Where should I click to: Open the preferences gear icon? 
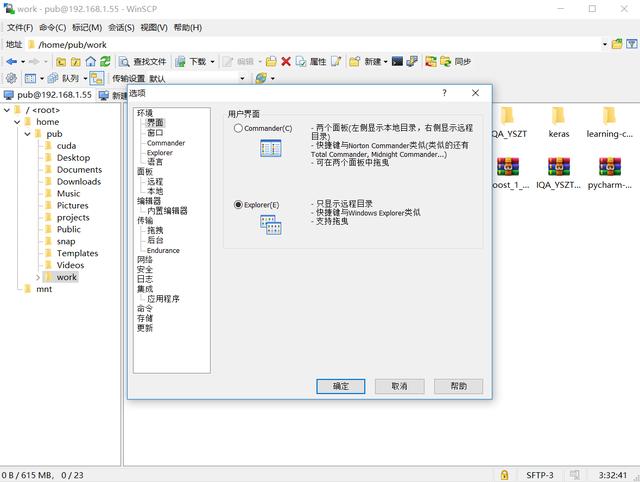[x=11, y=78]
